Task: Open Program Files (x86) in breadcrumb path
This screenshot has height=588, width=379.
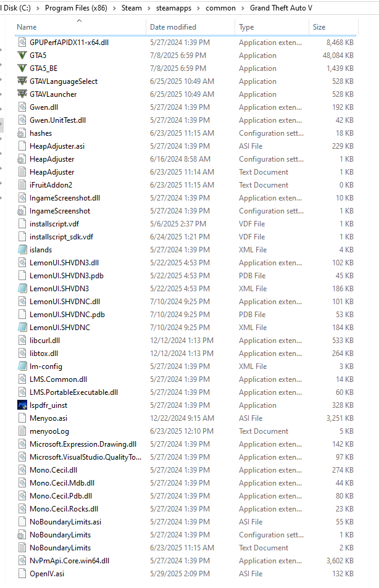Action: click(76, 8)
